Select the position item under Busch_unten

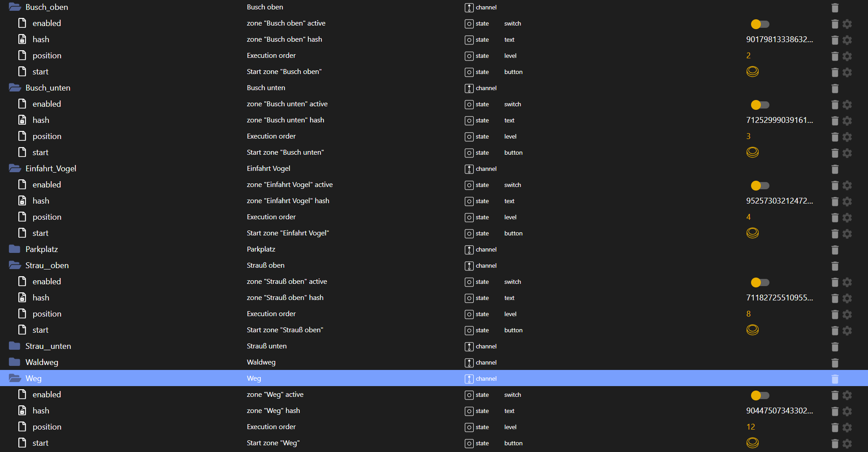pos(47,136)
